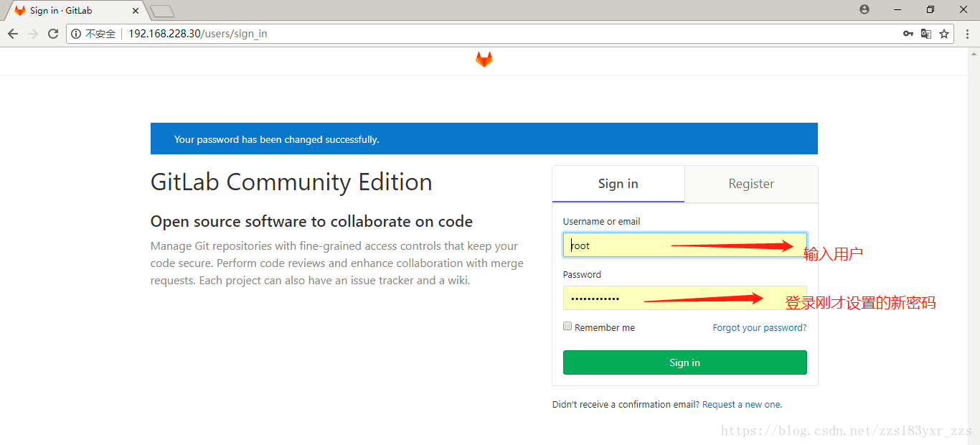Image resolution: width=980 pixels, height=445 pixels.
Task: Click the GitLab fox logo in header
Action: click(484, 60)
